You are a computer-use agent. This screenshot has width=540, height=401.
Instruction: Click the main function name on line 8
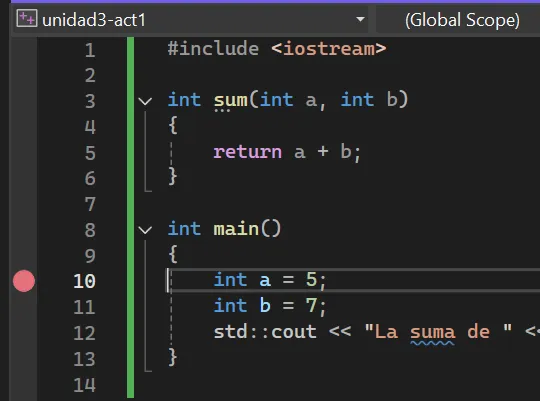click(236, 229)
